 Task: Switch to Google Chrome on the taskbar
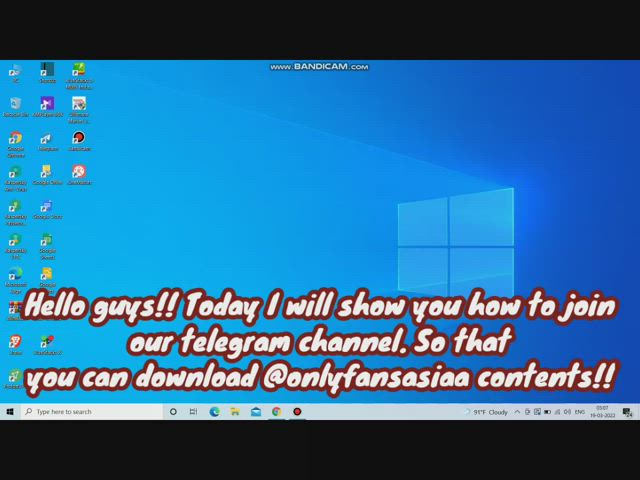coord(277,412)
